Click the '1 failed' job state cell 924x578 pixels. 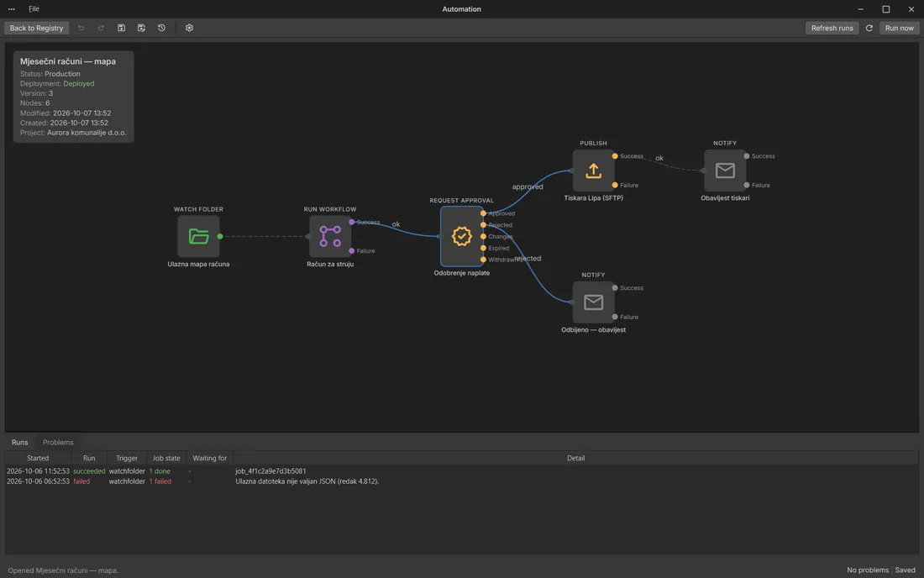tap(160, 481)
